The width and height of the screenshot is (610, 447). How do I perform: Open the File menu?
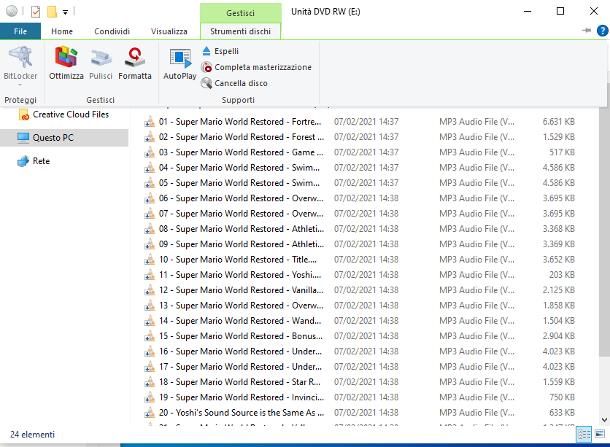click(20, 31)
